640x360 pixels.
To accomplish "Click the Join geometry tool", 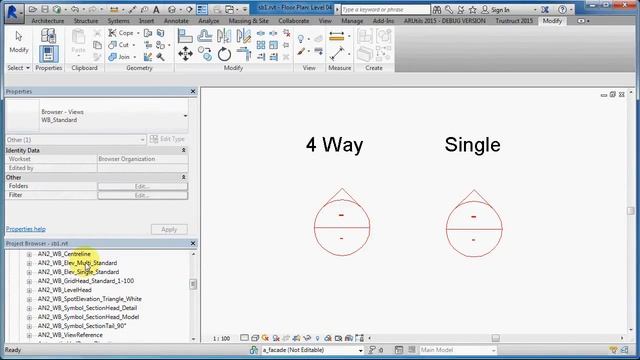I will point(119,57).
